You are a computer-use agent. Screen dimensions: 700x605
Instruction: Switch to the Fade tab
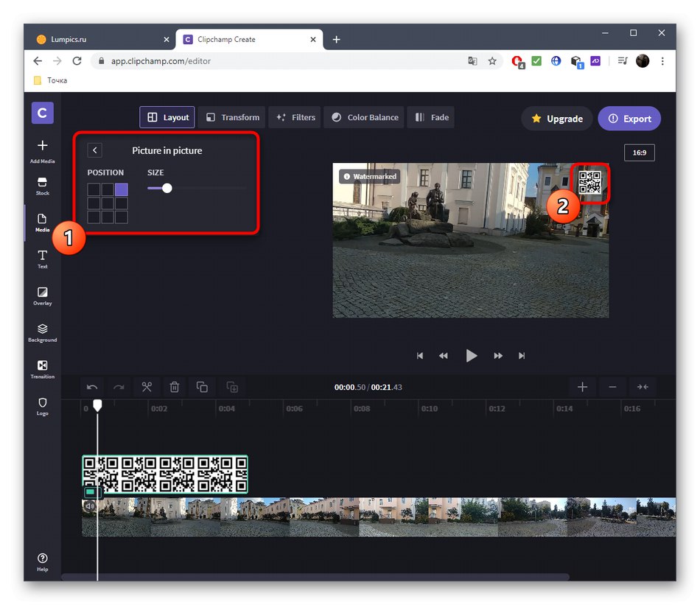431,117
